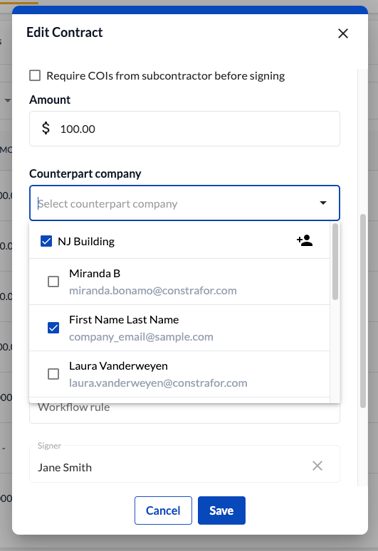Uncheck First Name Last Name contact
The width and height of the screenshot is (378, 551).
(53, 328)
